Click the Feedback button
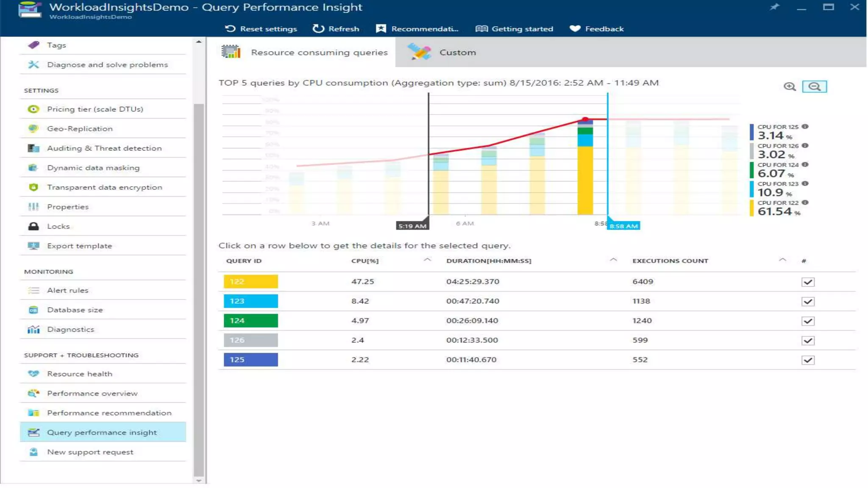Viewport: 868px width, 488px height. pyautogui.click(x=596, y=29)
